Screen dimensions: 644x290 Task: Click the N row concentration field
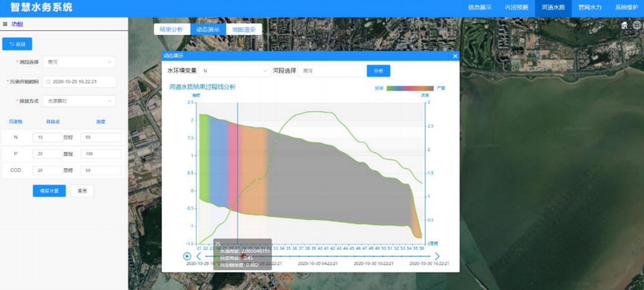(101, 137)
